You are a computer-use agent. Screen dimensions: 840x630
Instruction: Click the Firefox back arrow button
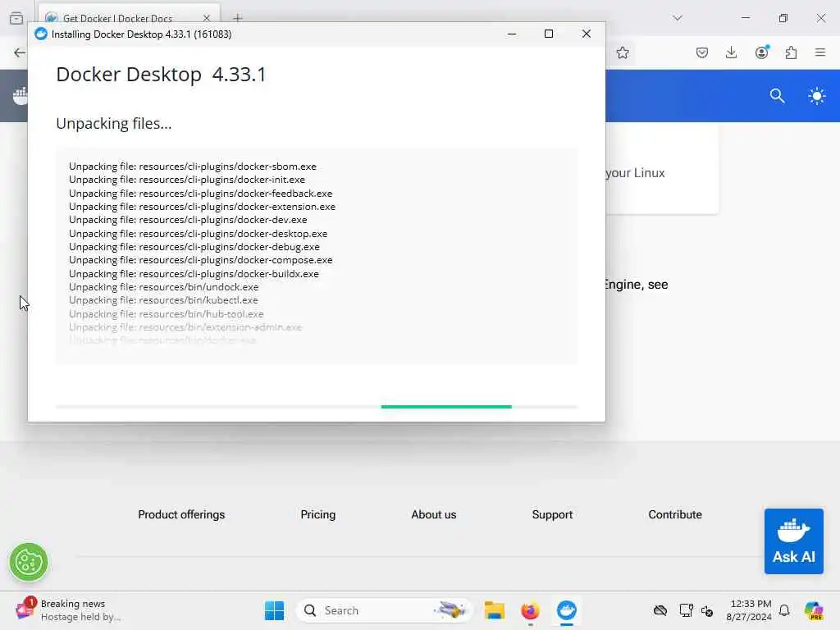pyautogui.click(x=20, y=52)
